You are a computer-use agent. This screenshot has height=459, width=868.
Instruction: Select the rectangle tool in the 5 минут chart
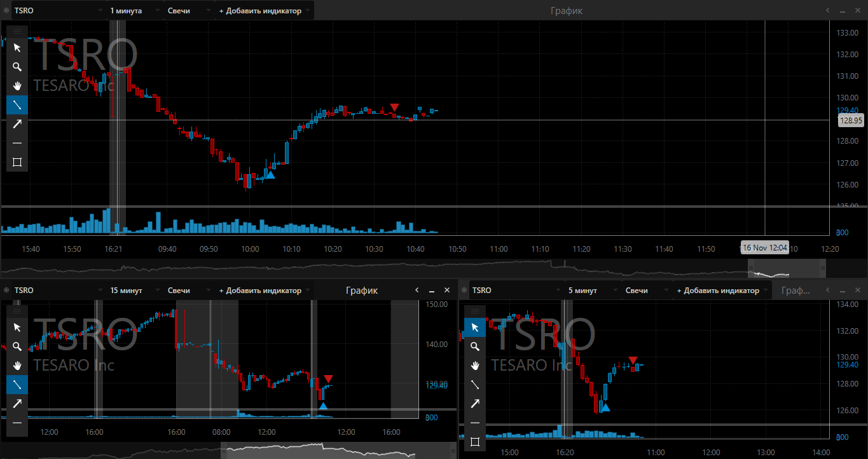pyautogui.click(x=475, y=442)
